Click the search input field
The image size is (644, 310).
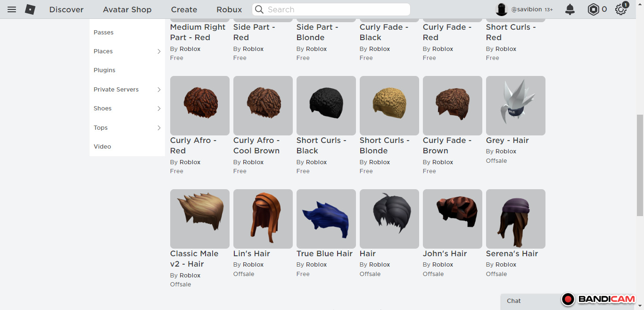click(x=335, y=9)
